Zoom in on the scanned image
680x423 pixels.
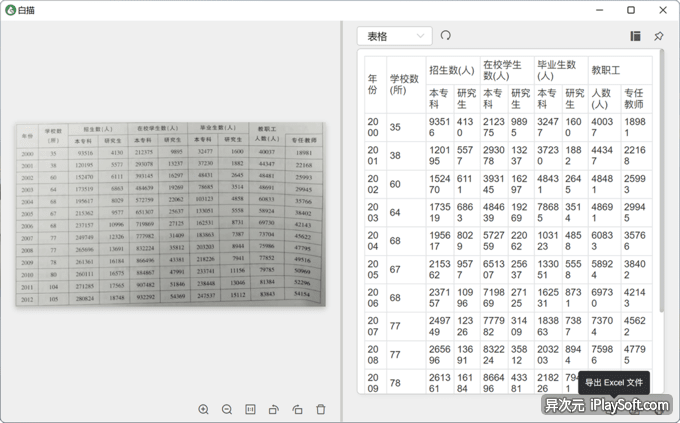click(x=203, y=410)
